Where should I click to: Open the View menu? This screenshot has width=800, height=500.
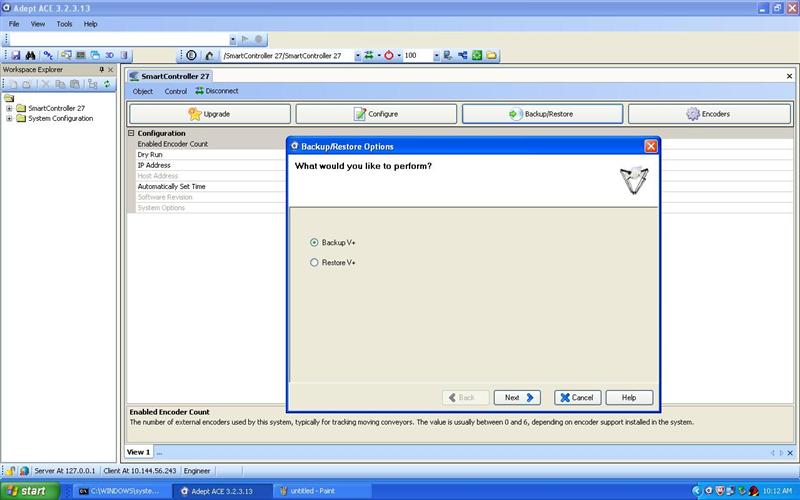38,24
